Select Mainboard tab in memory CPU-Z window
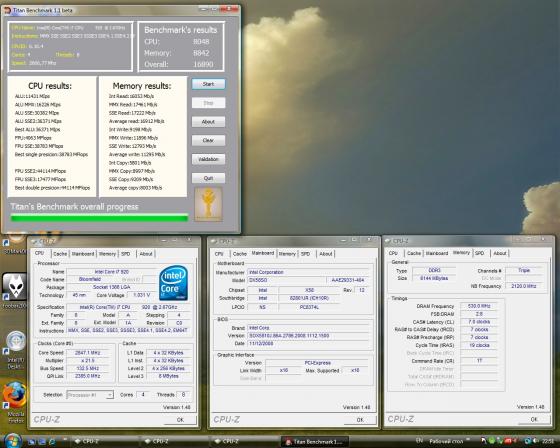Viewport: 560px width, 448px height. point(437,253)
